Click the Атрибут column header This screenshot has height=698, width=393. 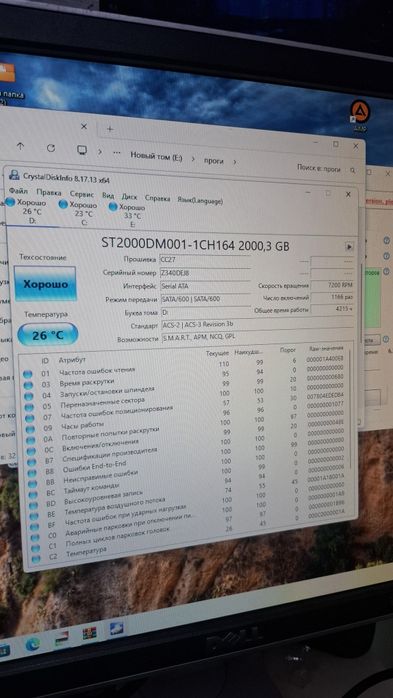click(72, 360)
